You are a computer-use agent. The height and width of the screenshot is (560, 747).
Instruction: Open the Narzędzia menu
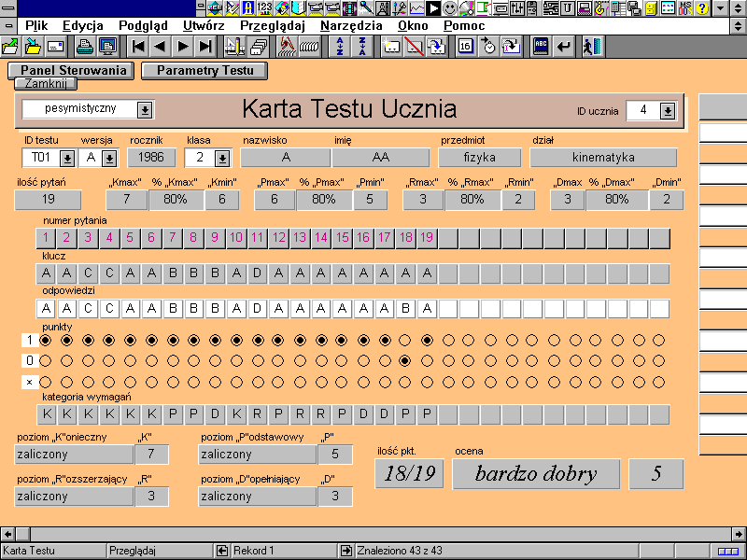[x=351, y=25]
